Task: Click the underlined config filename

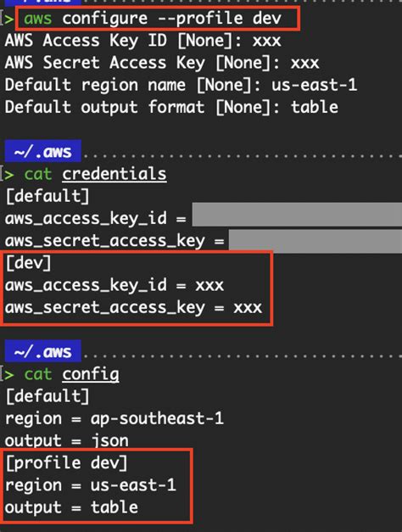Action: pyautogui.click(x=91, y=374)
